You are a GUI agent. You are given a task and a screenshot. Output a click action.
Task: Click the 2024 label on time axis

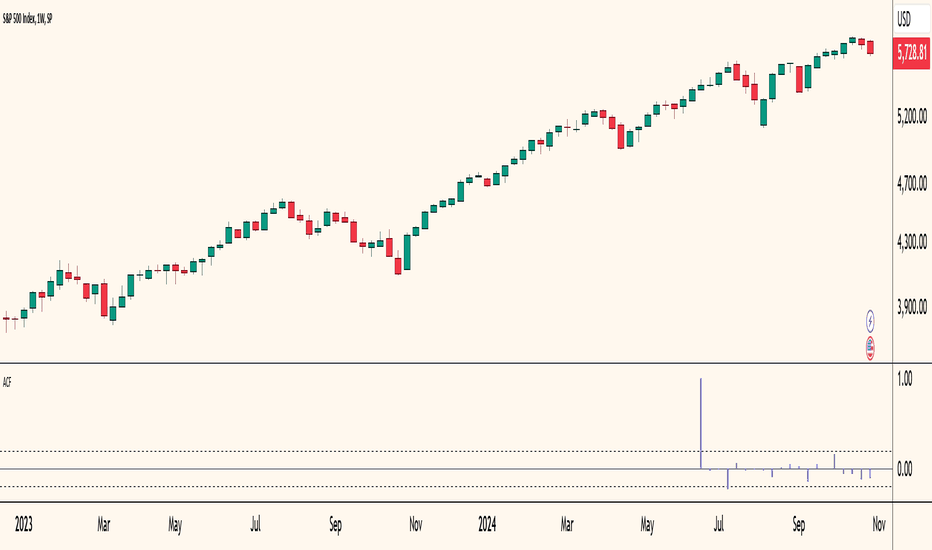(x=487, y=524)
